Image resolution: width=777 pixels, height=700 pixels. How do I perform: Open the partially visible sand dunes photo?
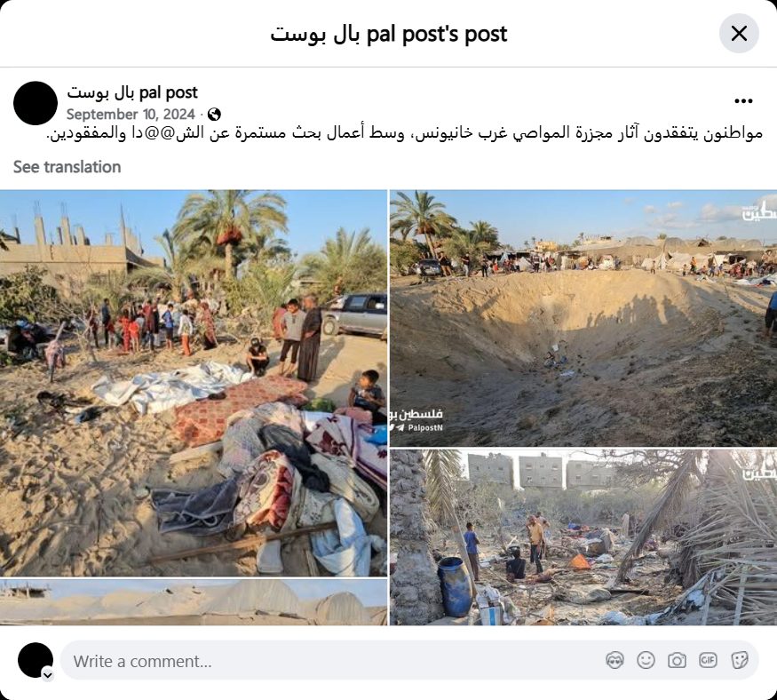pyautogui.click(x=194, y=602)
